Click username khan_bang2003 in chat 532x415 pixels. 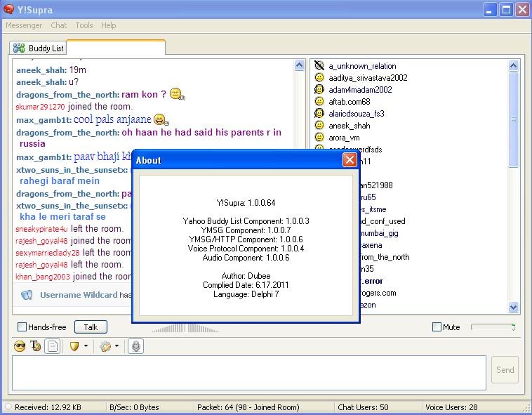(x=43, y=277)
